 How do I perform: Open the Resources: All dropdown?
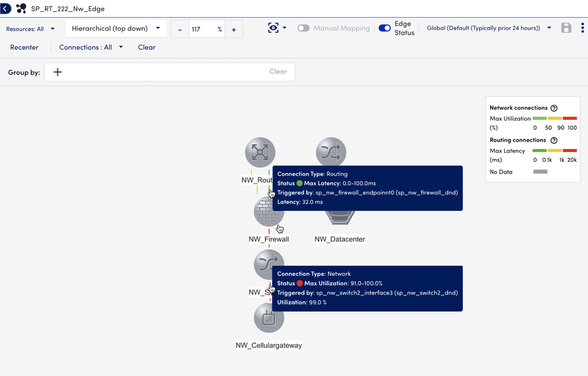[31, 29]
